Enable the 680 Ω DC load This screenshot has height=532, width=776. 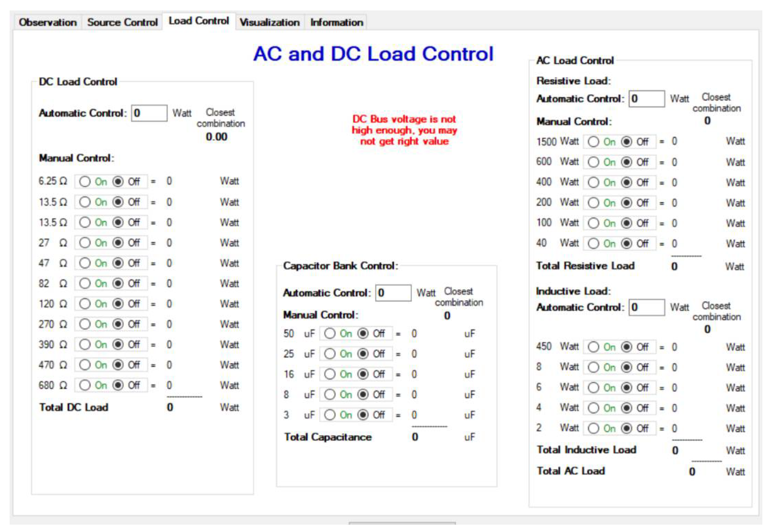[85, 385]
